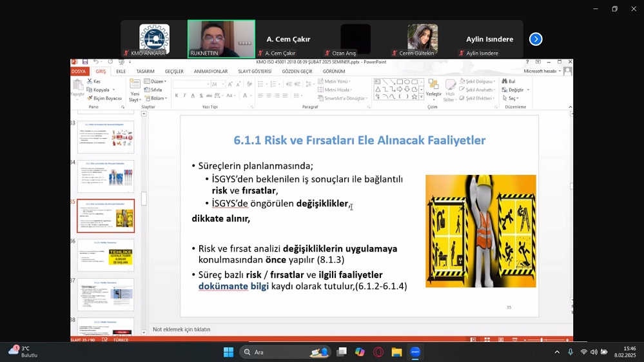Switch to the EKLE tab
Viewport: 644px width, 362px height.
point(121,71)
